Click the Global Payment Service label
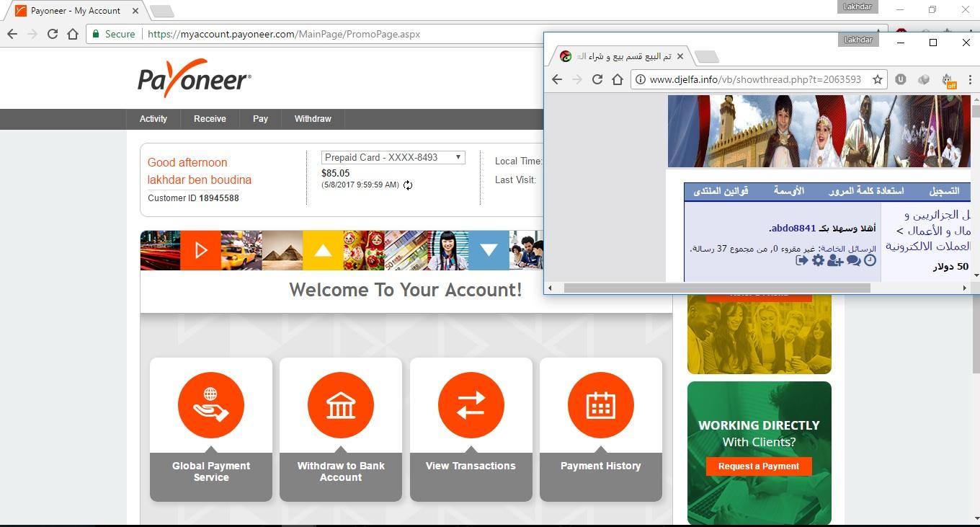The width and height of the screenshot is (980, 527). coord(211,471)
